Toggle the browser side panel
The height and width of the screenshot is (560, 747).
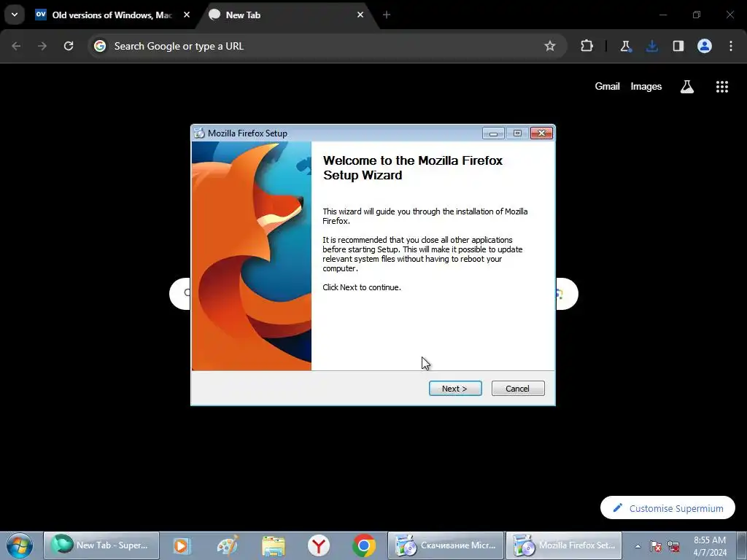(x=678, y=46)
